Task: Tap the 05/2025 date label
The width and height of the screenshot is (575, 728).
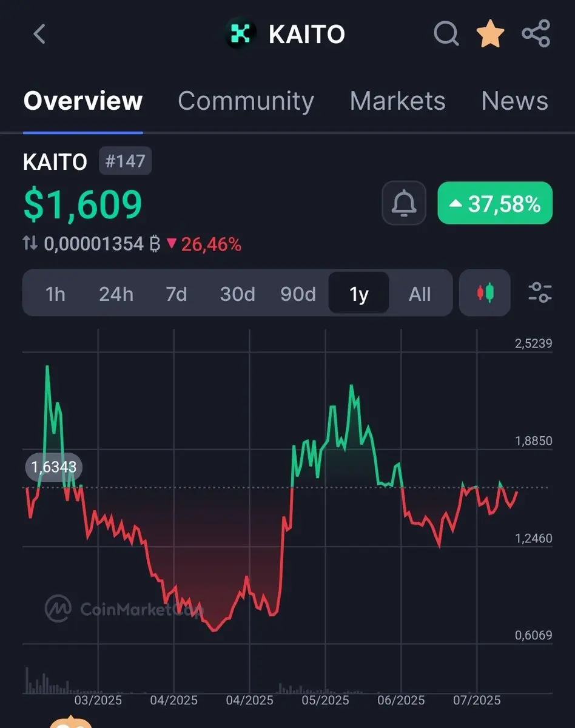Action: [326, 701]
